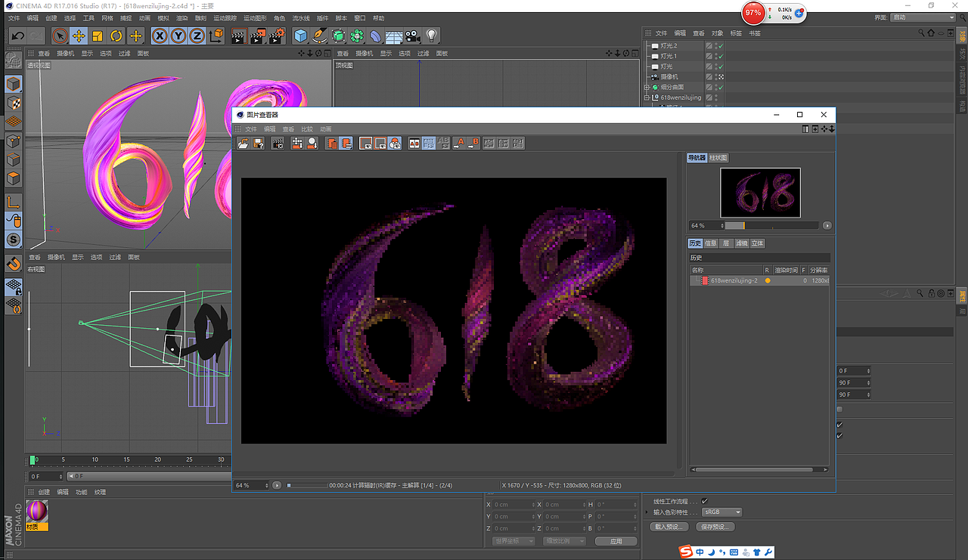968x560 pixels.
Task: Click the Save Image As icon in Picture Viewer
Action: [x=259, y=143]
